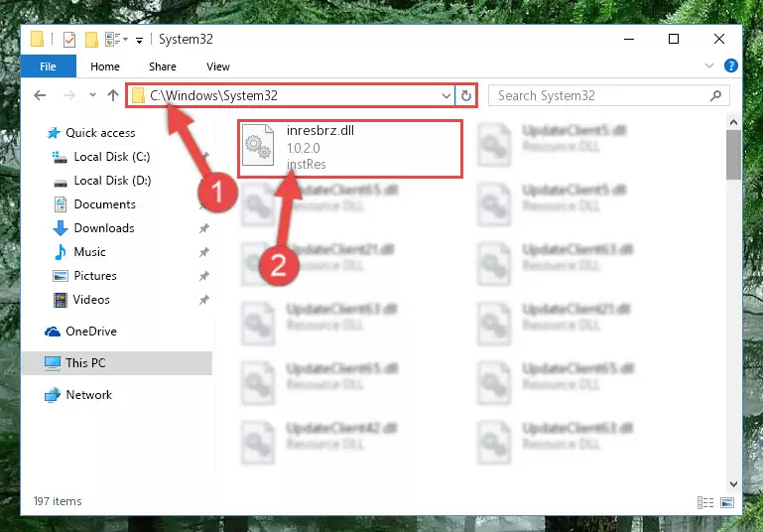Click the address bar path C:\Windows\System32

click(213, 96)
